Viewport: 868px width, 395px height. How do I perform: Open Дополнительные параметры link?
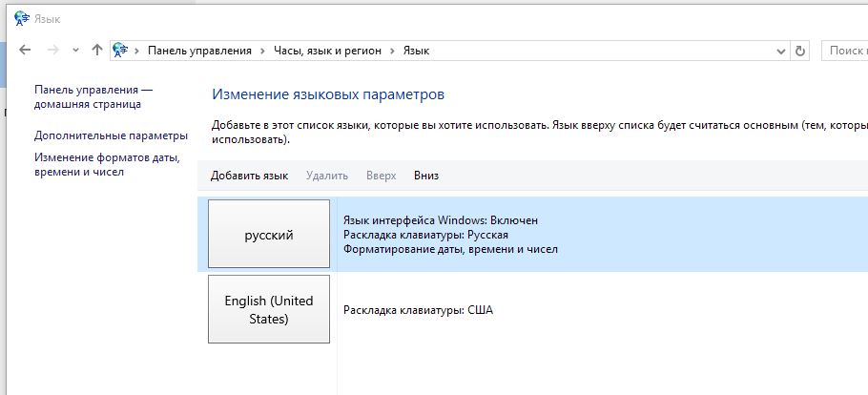point(111,135)
